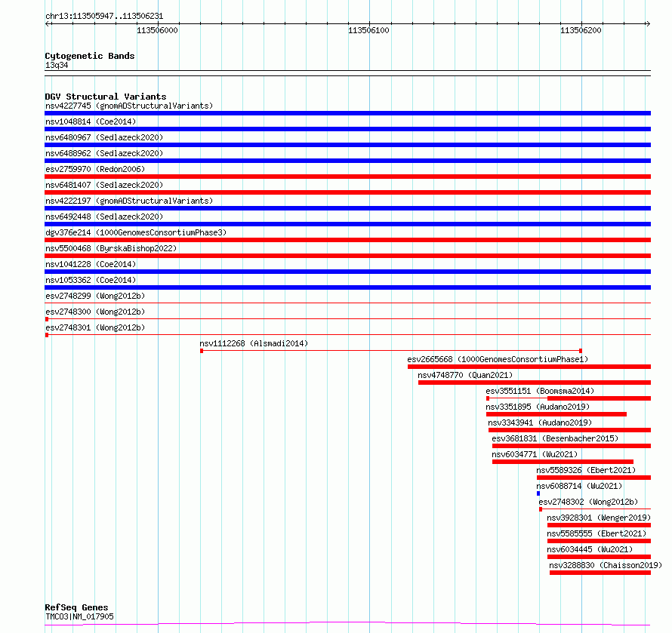
Task: Select nsv1053362 (Coe2014) label
Action: (91, 280)
